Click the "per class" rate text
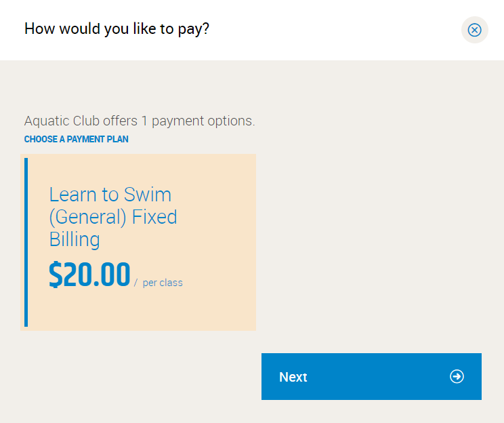The height and width of the screenshot is (423, 504). [x=163, y=283]
